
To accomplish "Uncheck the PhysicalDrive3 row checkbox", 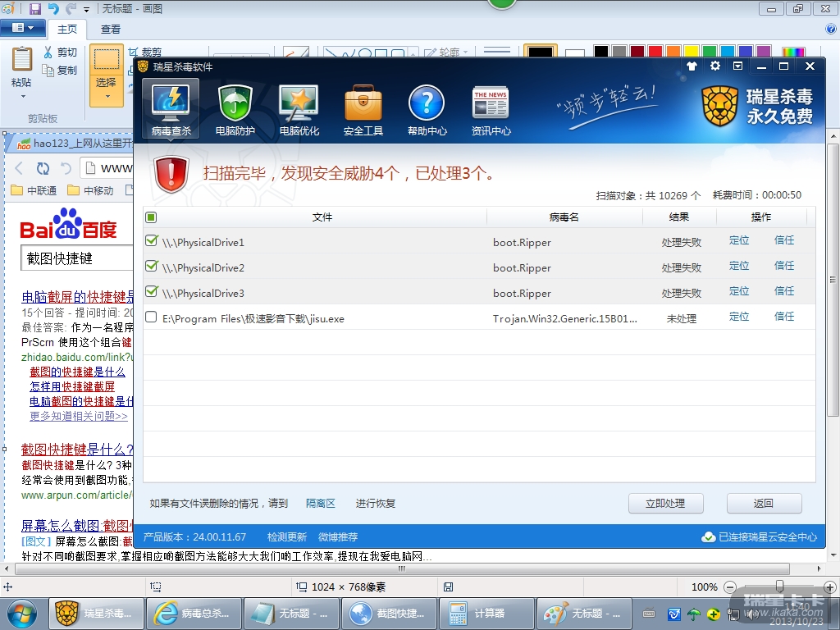I will click(152, 291).
